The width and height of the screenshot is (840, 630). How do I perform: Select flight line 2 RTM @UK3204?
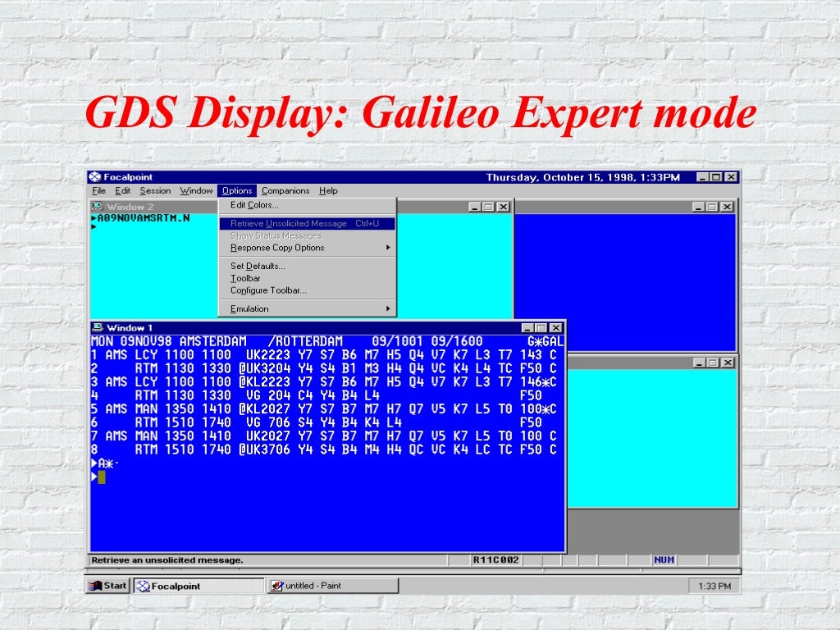point(324,368)
